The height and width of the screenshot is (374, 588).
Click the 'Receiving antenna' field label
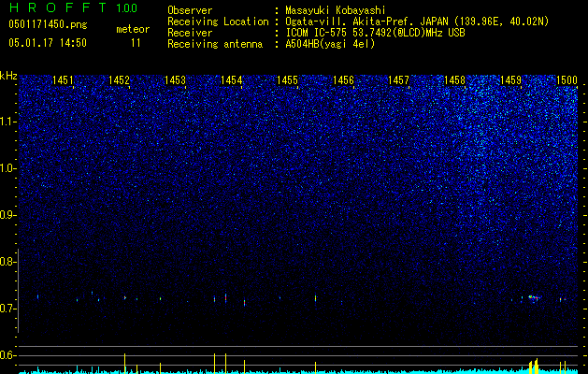point(215,44)
